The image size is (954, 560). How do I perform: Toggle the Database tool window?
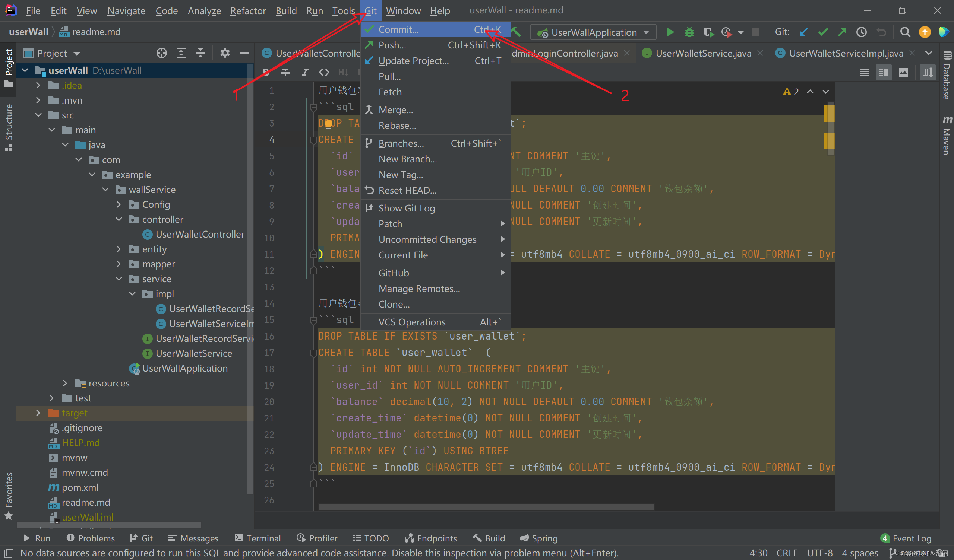947,74
